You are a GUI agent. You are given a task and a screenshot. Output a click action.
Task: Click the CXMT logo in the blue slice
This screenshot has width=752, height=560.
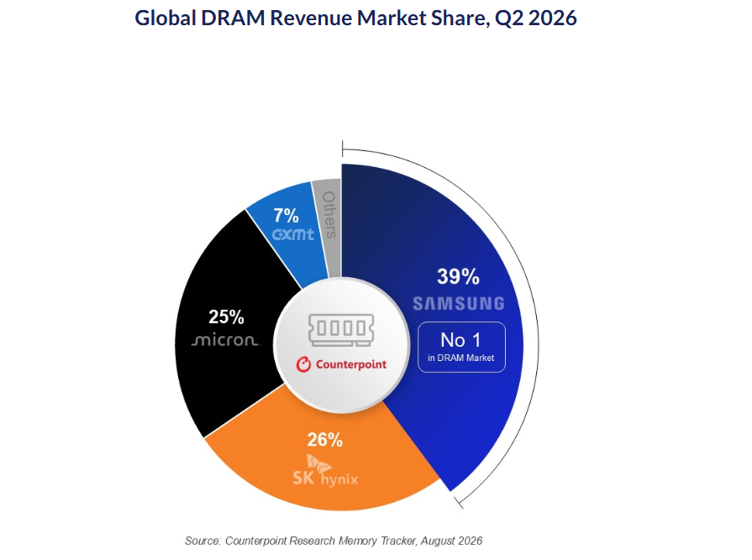click(x=293, y=234)
